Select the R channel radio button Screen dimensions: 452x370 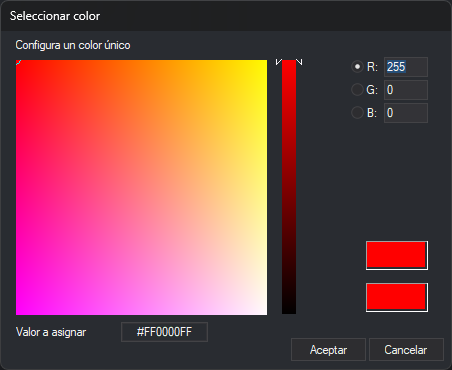(x=357, y=67)
